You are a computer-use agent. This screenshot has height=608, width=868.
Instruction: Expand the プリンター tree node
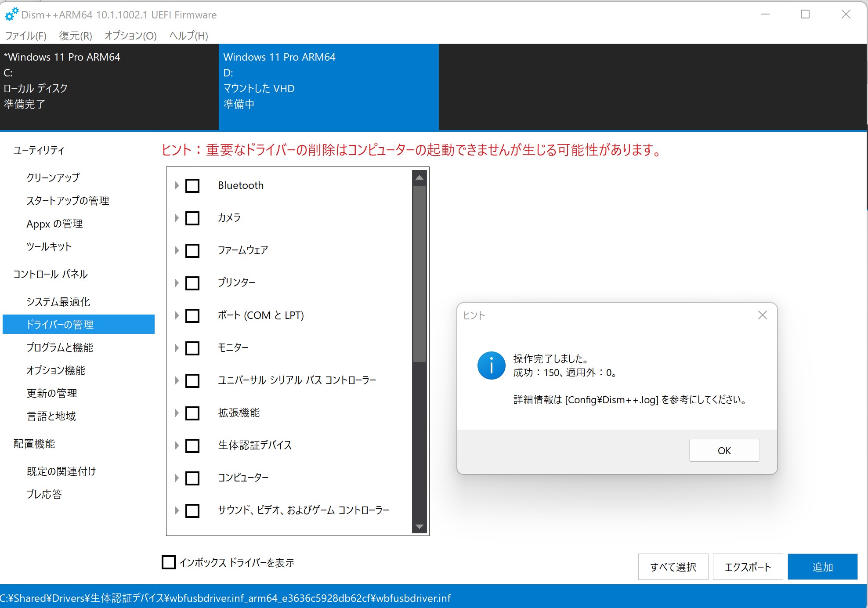[177, 283]
